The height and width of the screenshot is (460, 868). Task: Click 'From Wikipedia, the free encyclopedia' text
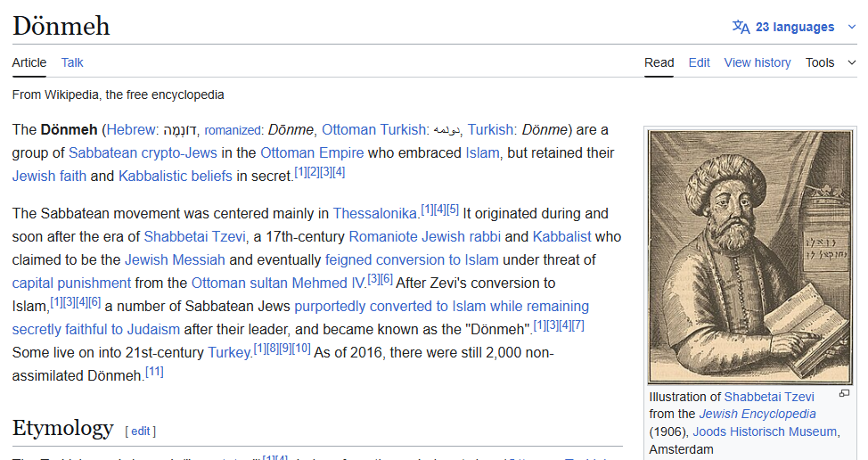click(x=118, y=94)
